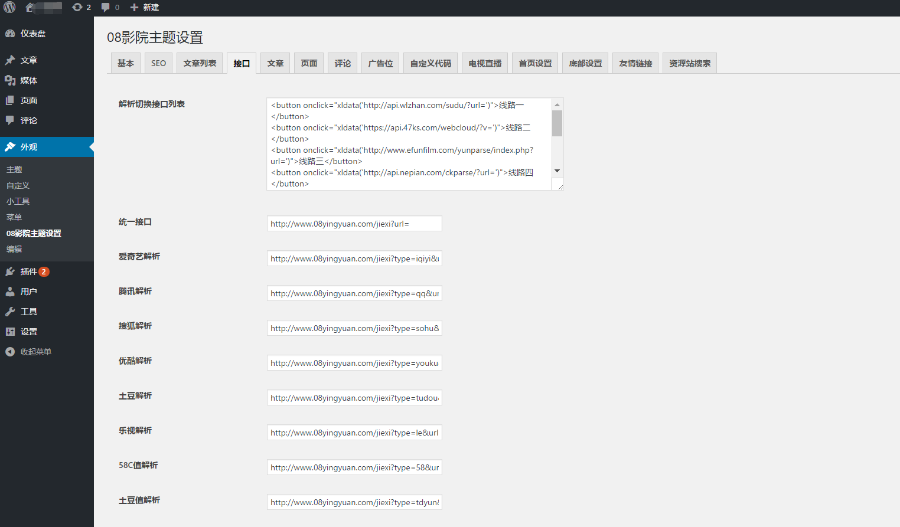Click plugins update badge 2
Image resolution: width=900 pixels, height=527 pixels.
coord(44,272)
